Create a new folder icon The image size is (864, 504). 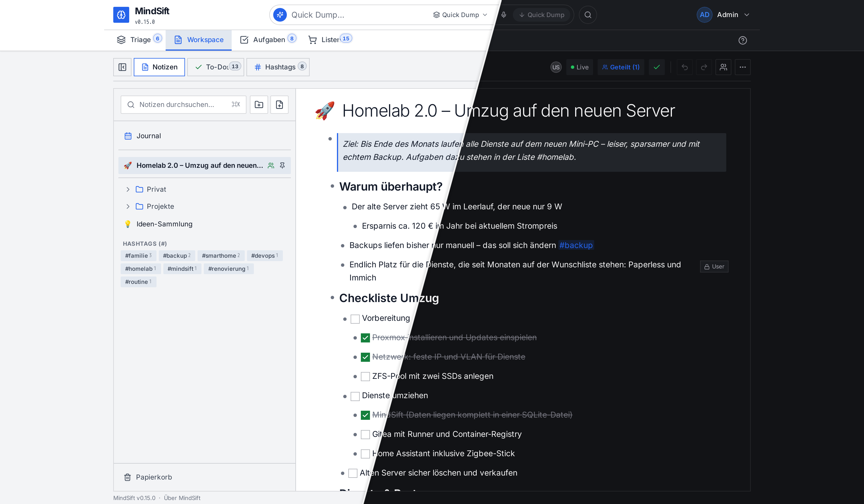[259, 104]
